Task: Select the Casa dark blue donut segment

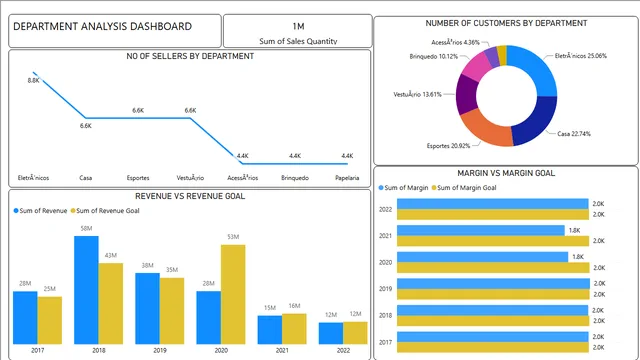Action: (536, 122)
